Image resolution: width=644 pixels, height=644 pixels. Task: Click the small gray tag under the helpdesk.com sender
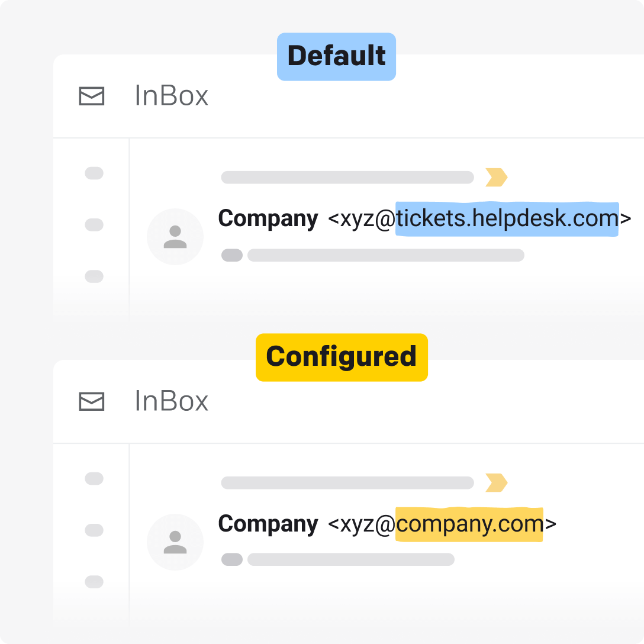tap(232, 255)
